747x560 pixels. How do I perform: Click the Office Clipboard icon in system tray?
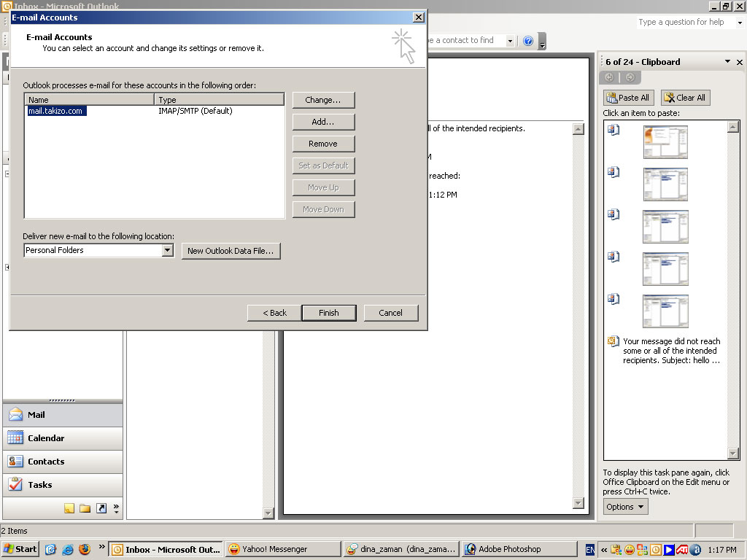coord(616,550)
